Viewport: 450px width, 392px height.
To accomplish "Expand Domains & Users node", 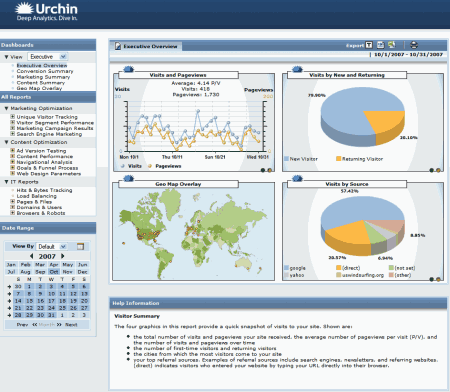I will 12,207.
